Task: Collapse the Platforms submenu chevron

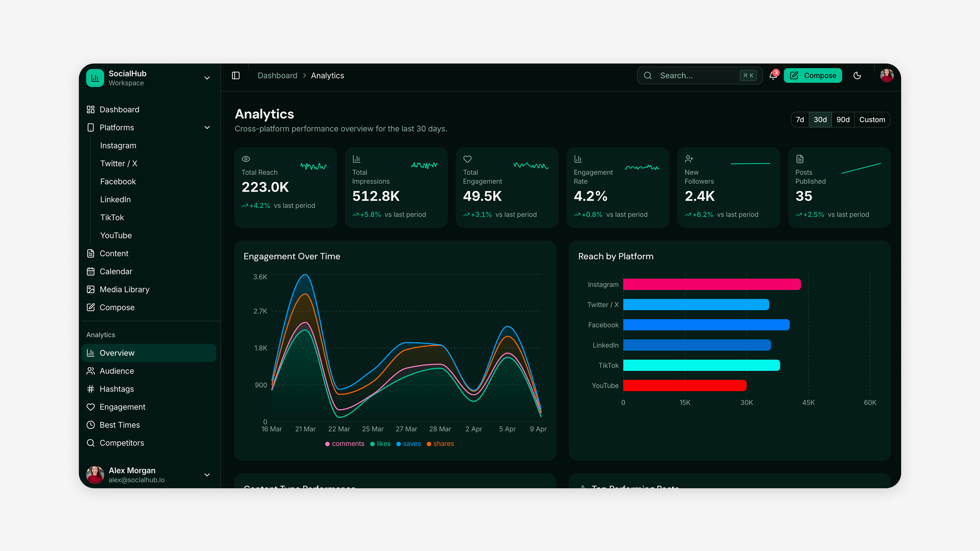Action: [x=207, y=127]
